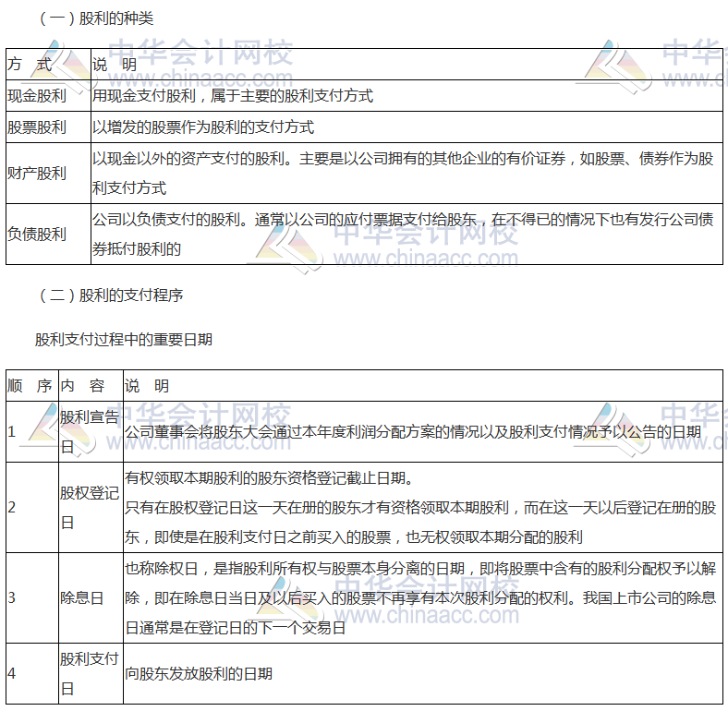Select the "股利支付日" cell
This screenshot has width=728, height=711.
pyautogui.click(x=89, y=674)
